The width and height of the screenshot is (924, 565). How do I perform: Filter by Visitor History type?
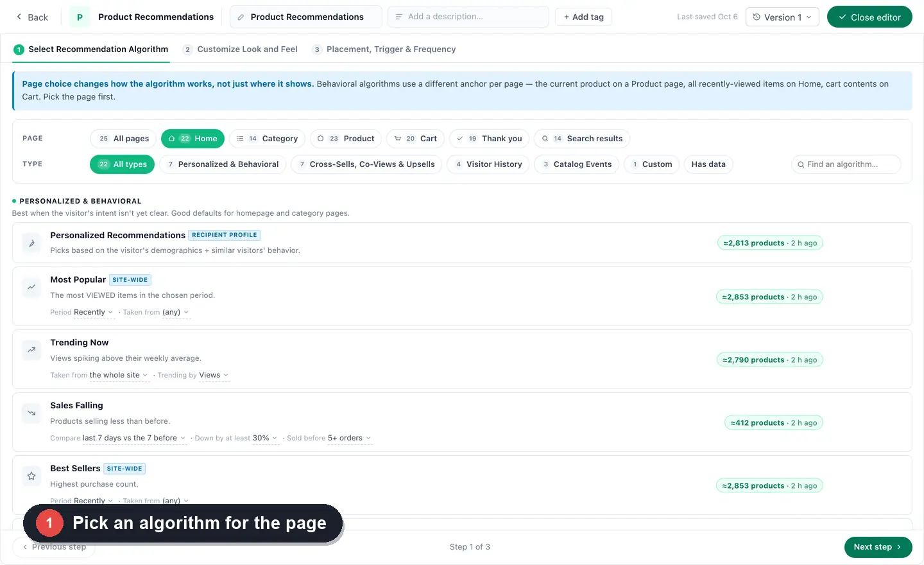[488, 164]
